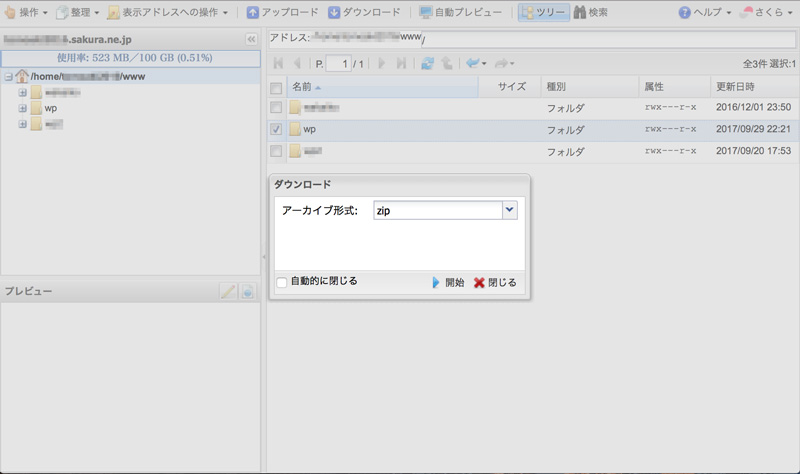Open the ヘルプ menu
Viewport: 800px width, 474px height.
(705, 12)
